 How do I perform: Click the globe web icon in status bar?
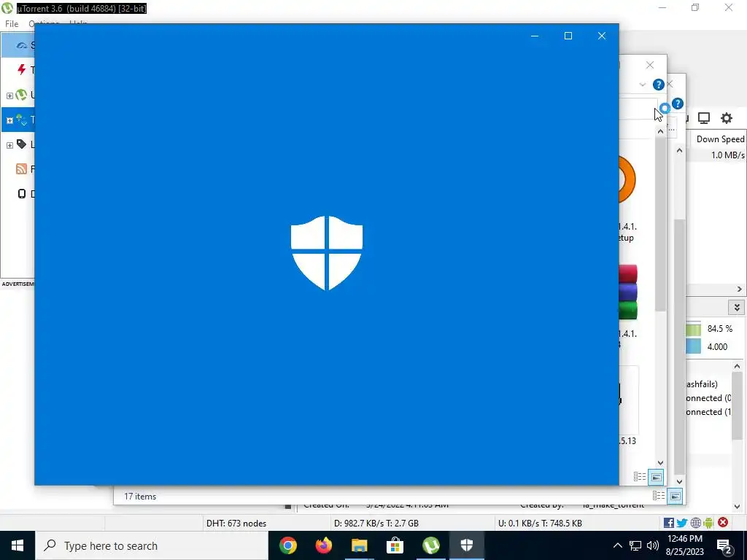[695, 523]
